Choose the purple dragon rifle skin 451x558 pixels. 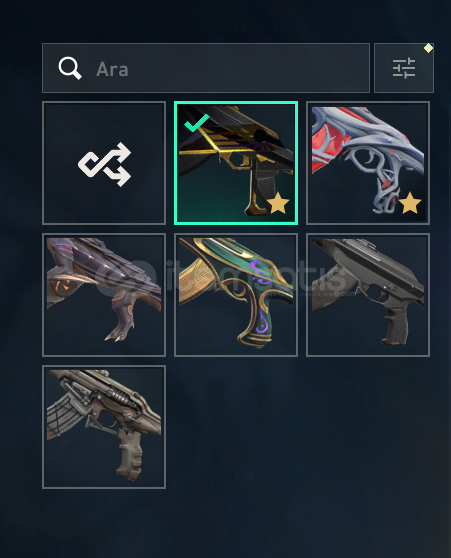104,295
